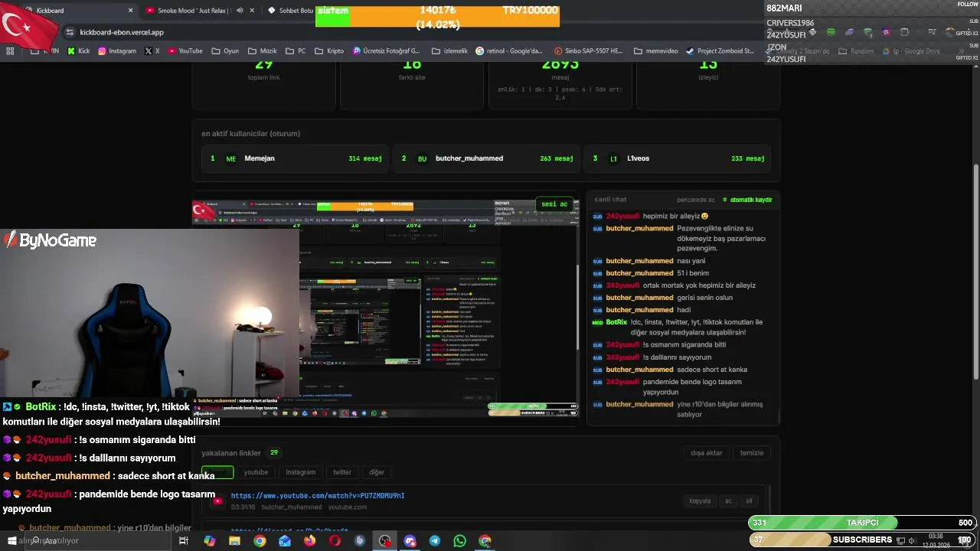This screenshot has width=980, height=551.
Task: Select the Memejan top user card
Action: pos(294,158)
